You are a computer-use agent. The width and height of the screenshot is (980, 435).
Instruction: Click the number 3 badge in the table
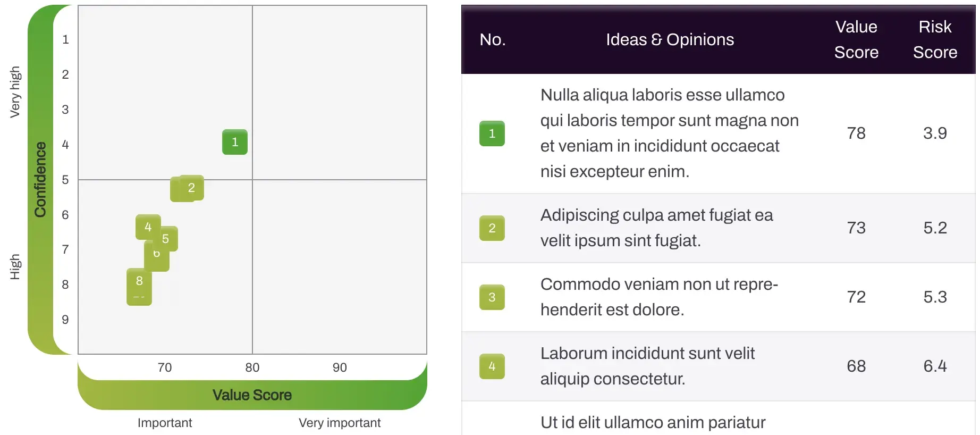click(492, 297)
